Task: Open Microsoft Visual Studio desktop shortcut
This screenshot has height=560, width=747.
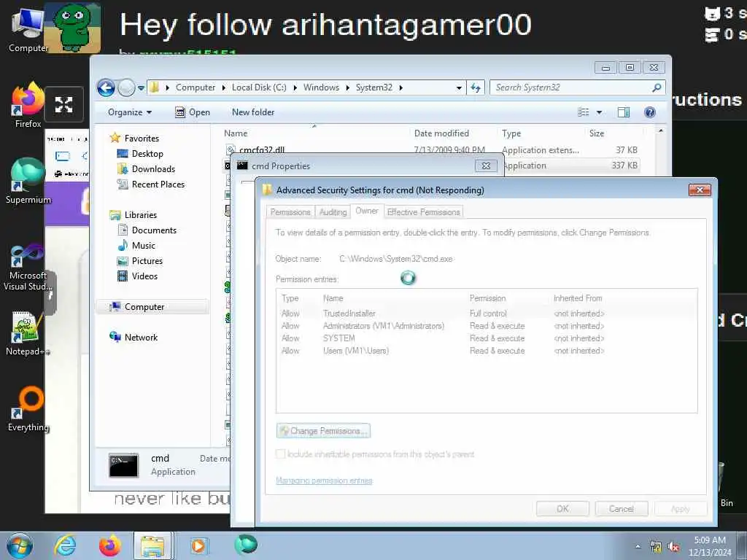Action: point(28,267)
